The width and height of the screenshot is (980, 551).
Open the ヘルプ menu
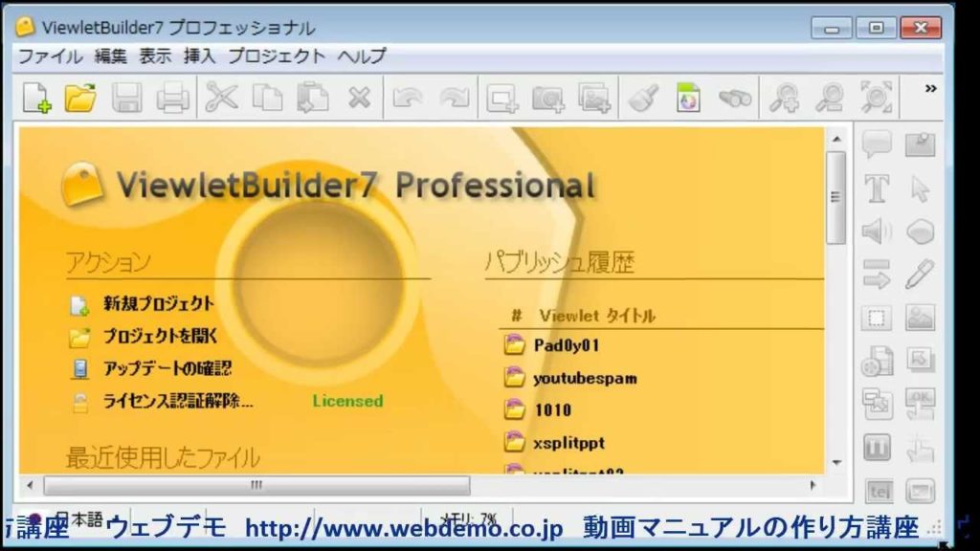pyautogui.click(x=362, y=56)
